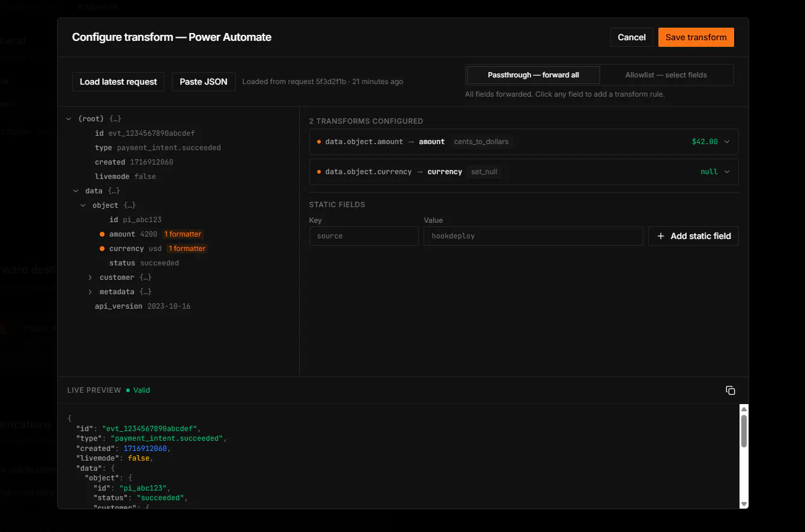Screen dimensions: 805x532
Task: Collapse the (root) node chevron
Action: click(68, 119)
